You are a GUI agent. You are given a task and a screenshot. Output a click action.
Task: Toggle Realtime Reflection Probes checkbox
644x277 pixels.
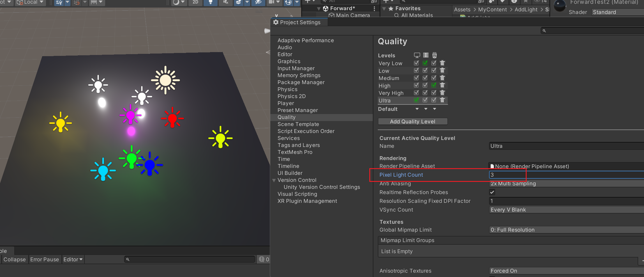tap(492, 192)
